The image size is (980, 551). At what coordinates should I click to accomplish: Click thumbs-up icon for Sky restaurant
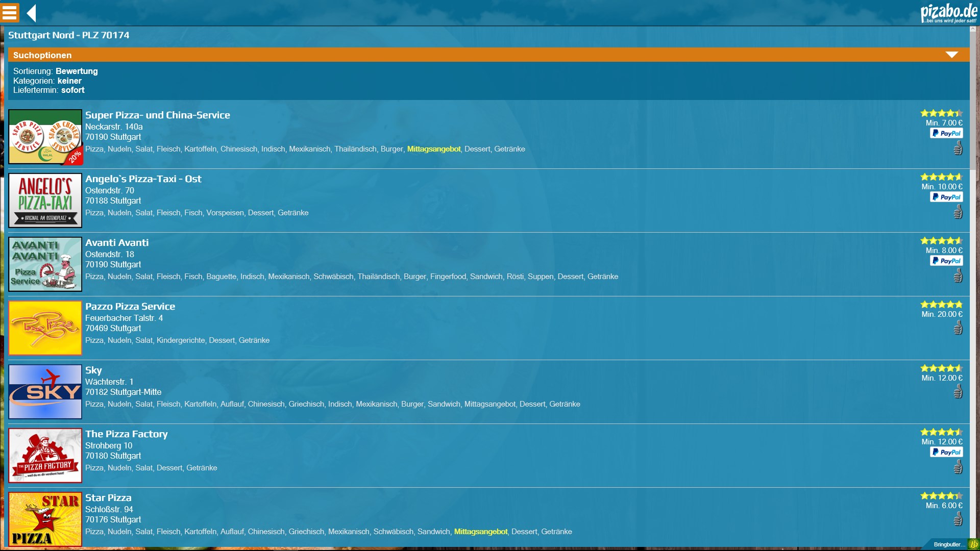click(x=958, y=391)
